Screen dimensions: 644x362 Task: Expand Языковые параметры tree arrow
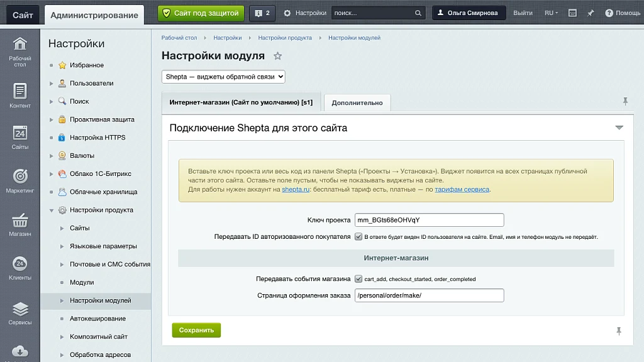62,246
